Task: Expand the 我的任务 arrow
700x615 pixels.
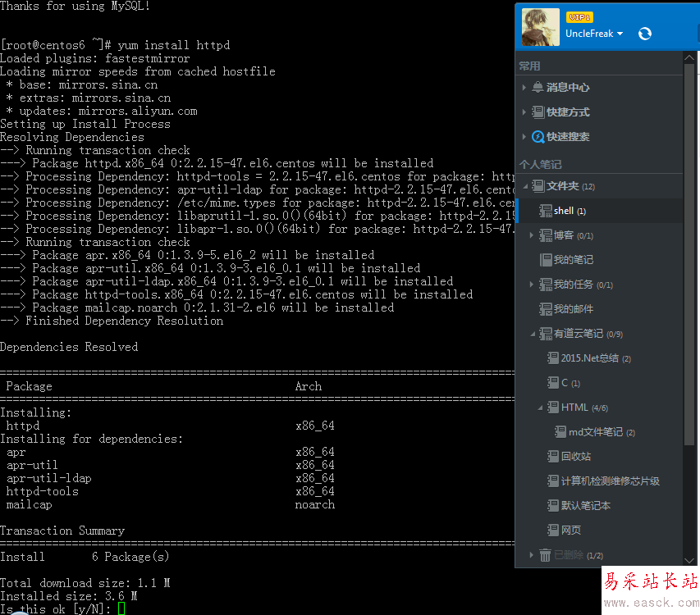Action: pos(531,284)
